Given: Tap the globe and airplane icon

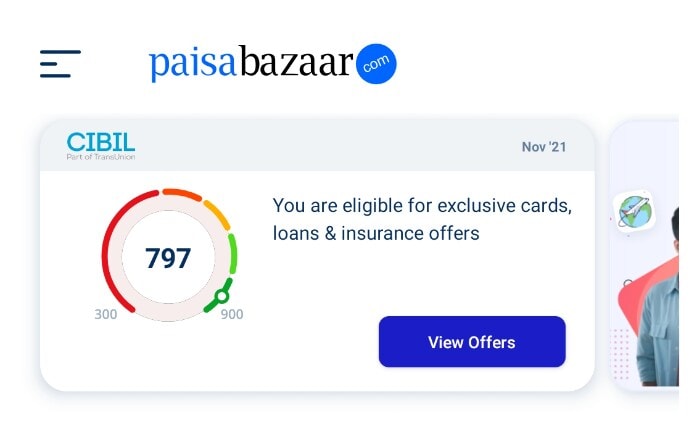Looking at the screenshot, I should (x=633, y=212).
